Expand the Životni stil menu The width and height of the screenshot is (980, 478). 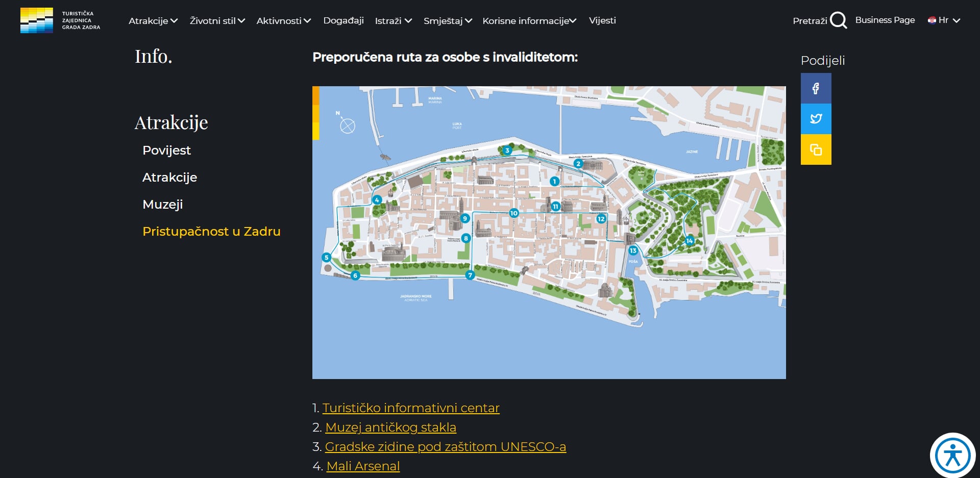coord(217,21)
